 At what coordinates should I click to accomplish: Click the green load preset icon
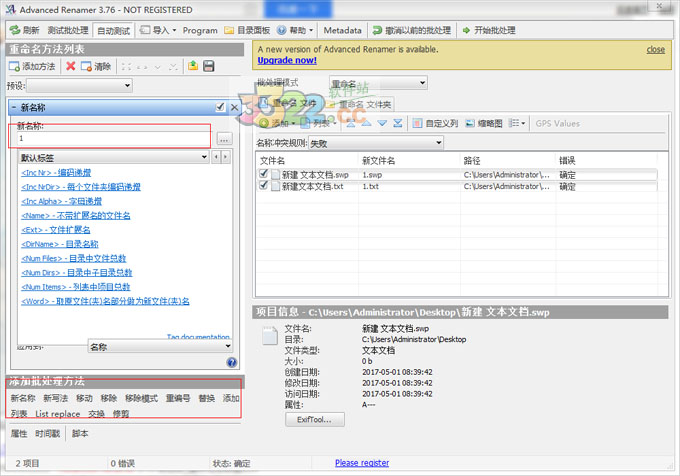point(192,66)
